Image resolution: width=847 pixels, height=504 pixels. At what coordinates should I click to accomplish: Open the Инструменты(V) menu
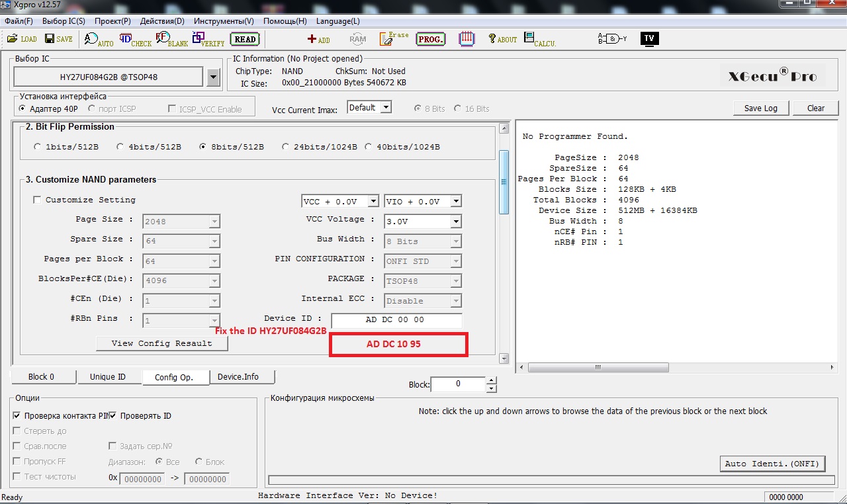pyautogui.click(x=224, y=21)
